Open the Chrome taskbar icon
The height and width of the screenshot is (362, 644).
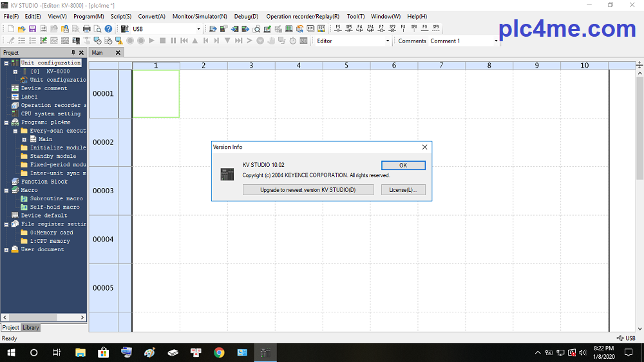(x=219, y=352)
